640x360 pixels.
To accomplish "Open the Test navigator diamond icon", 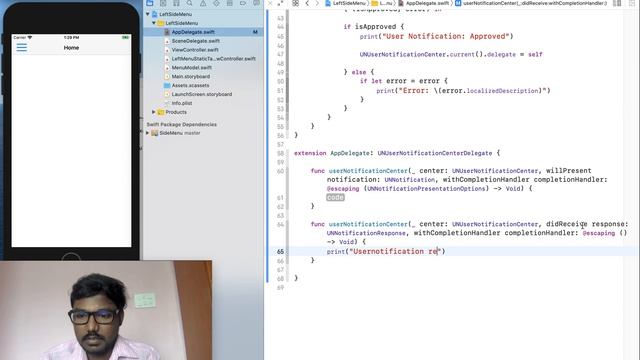I will (216, 3).
